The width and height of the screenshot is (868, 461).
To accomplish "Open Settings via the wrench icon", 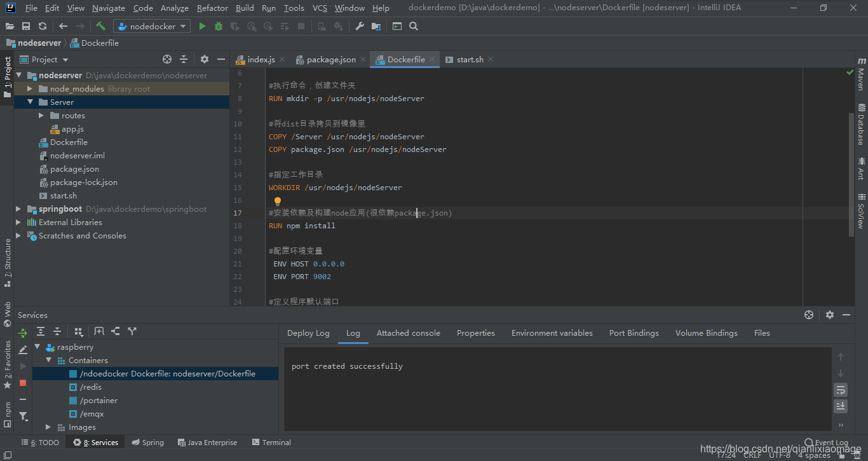I will coord(360,26).
